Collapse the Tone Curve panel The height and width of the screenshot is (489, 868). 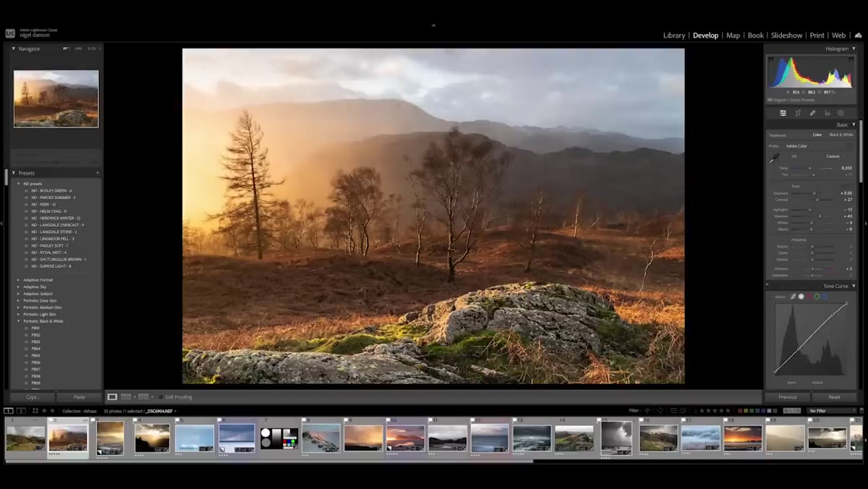[854, 286]
